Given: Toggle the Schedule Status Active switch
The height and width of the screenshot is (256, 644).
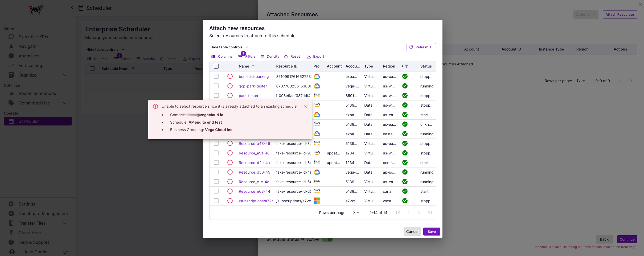Looking at the screenshot, I should coord(327,239).
